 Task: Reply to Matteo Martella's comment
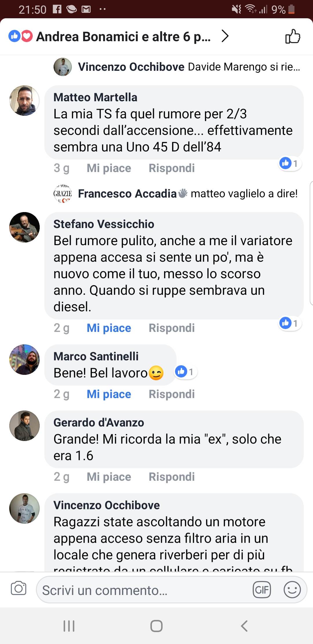click(x=172, y=168)
